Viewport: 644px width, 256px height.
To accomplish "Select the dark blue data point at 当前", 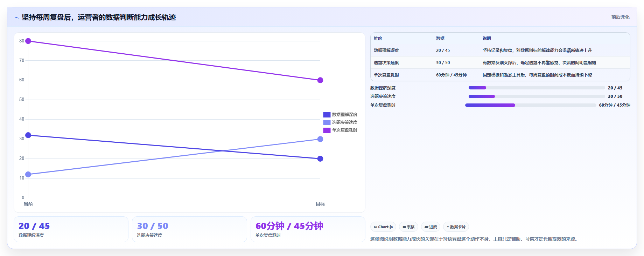I will (28, 135).
